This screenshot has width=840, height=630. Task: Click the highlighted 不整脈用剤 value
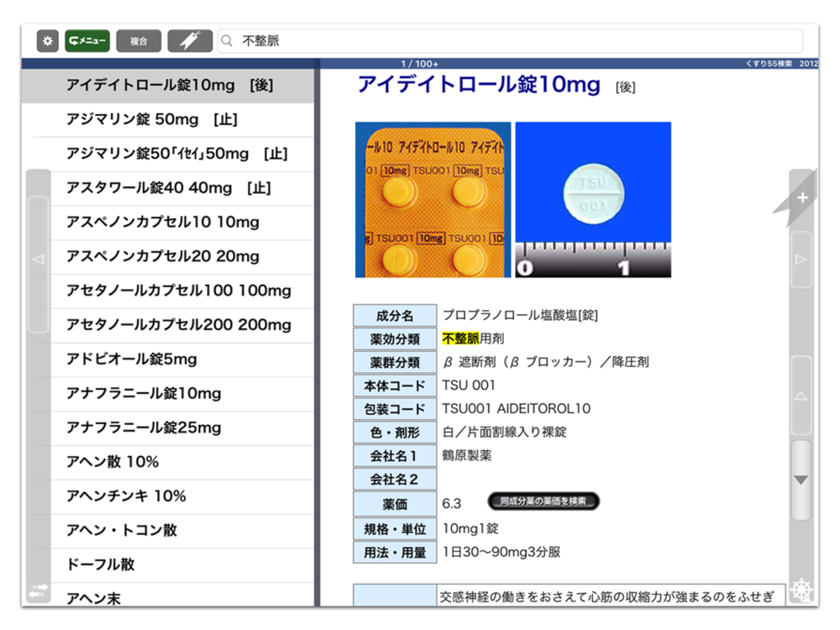pos(473,339)
